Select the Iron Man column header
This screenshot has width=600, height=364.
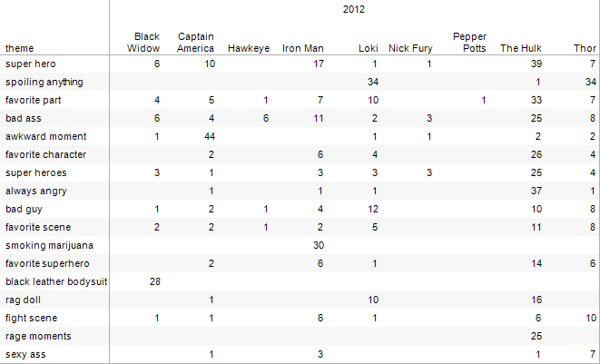303,48
